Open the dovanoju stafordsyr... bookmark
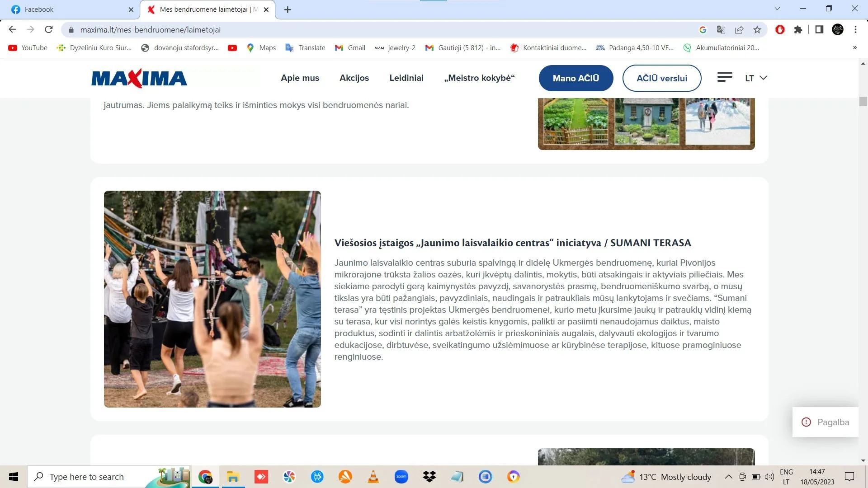 click(180, 47)
